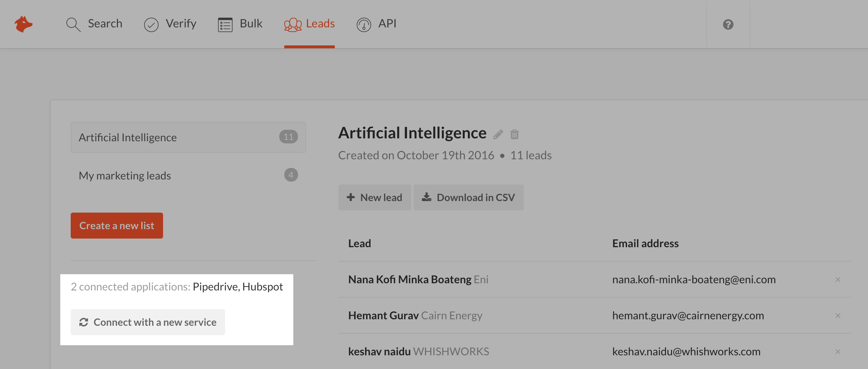Viewport: 868px width, 369px height.
Task: Click the New lead button
Action: coord(374,197)
